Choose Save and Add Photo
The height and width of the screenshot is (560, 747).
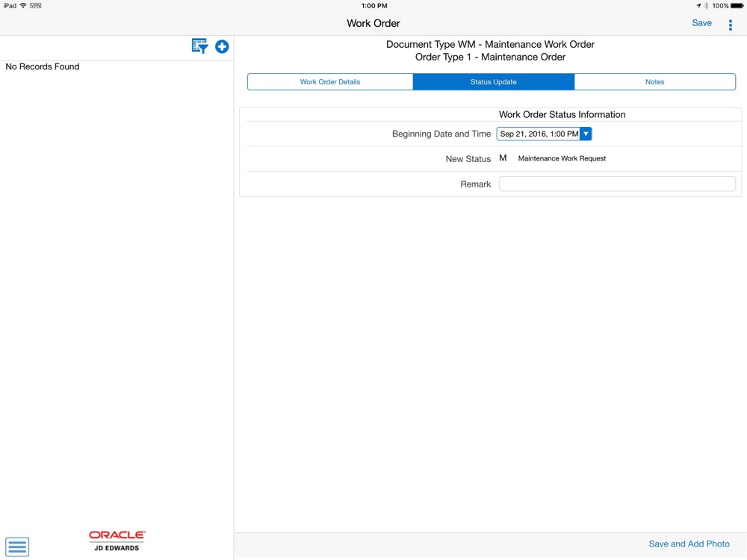689,544
